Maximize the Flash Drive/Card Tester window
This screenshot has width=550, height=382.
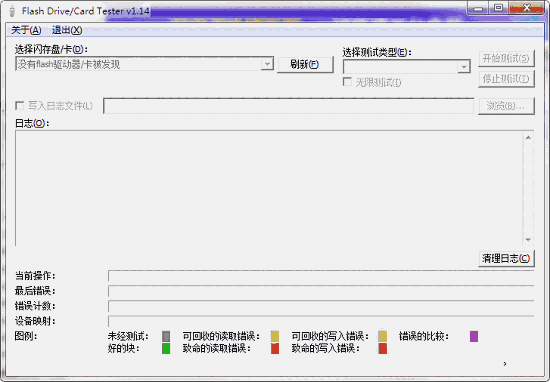(498, 8)
